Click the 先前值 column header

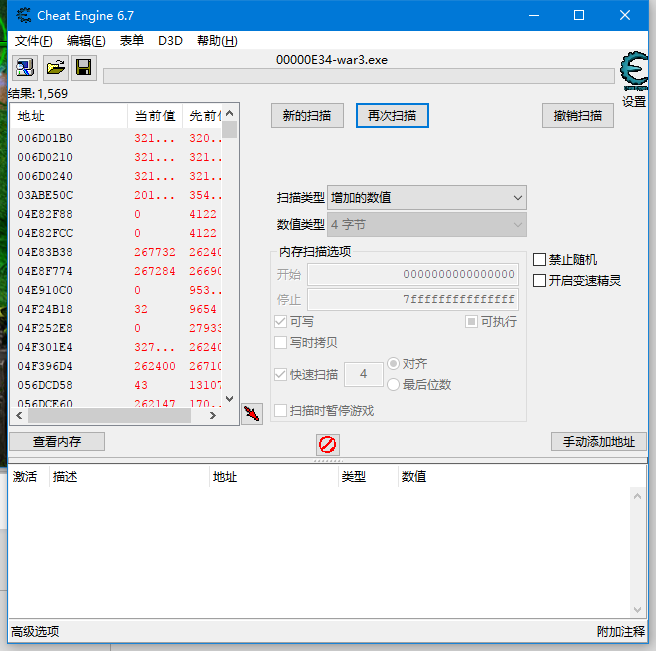click(x=202, y=116)
